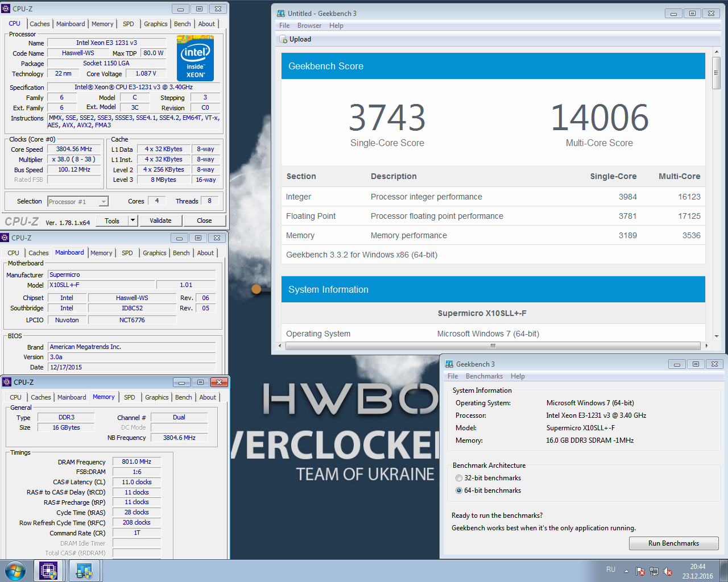Screen dimensions: 728x582
Task: Click the Supermicro manufacturer field
Action: click(x=132, y=275)
